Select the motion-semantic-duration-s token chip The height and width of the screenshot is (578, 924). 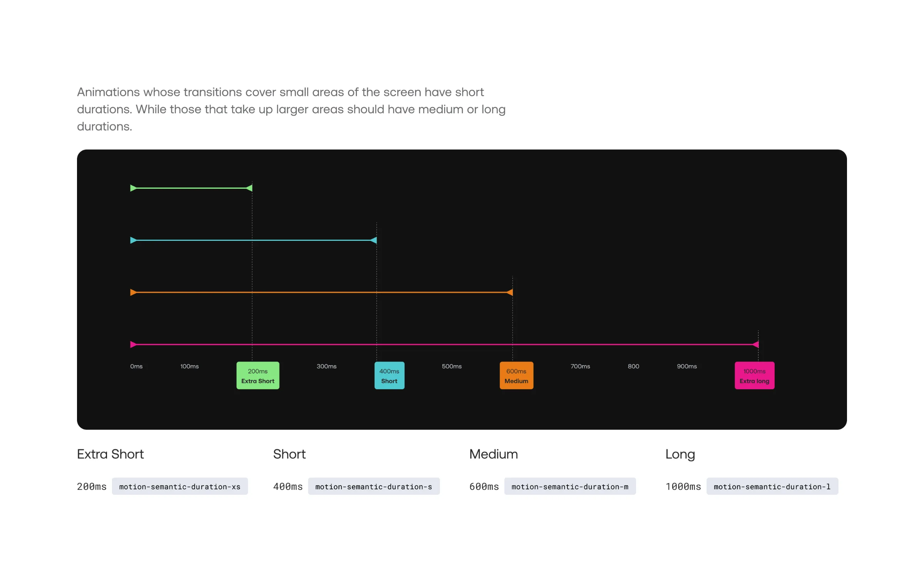click(373, 486)
